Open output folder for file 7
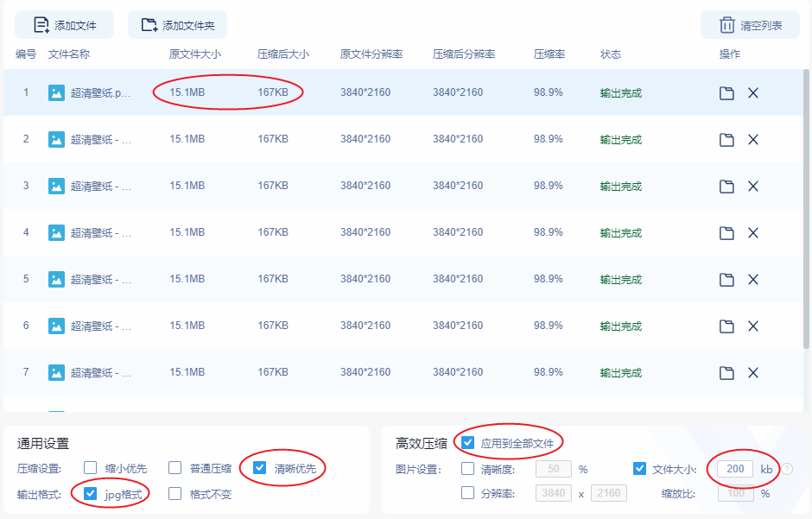Image resolution: width=812 pixels, height=519 pixels. click(726, 372)
